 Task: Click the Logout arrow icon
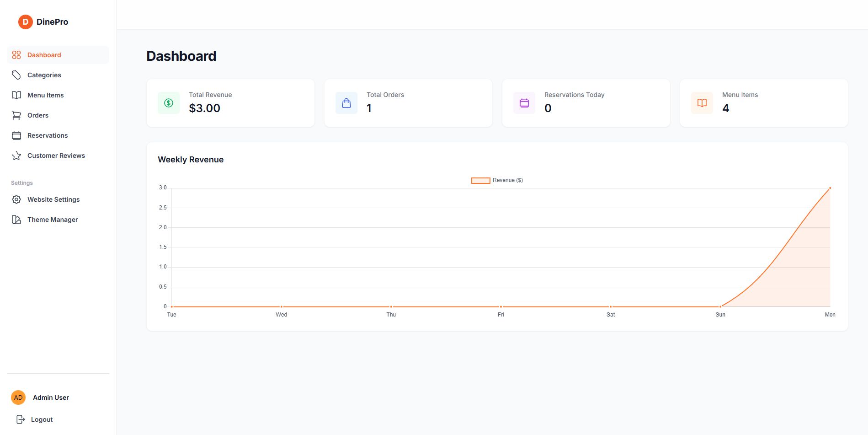click(x=20, y=419)
